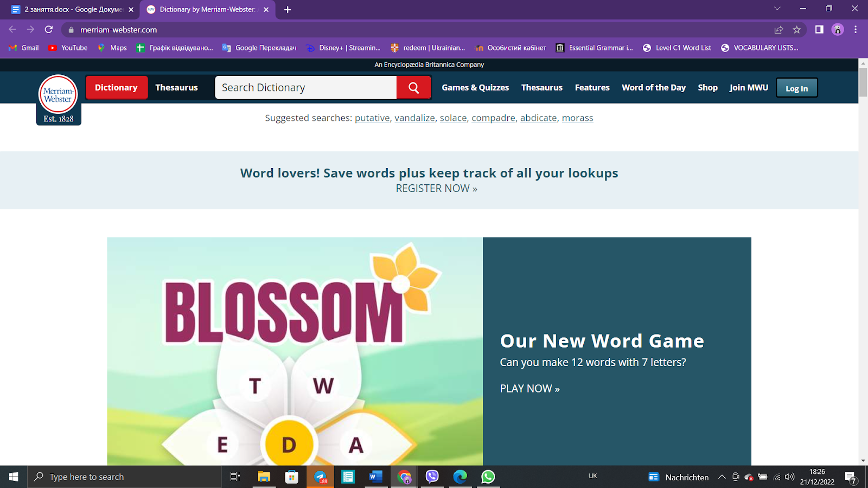Image resolution: width=868 pixels, height=488 pixels.
Task: Select the Dictionary by Merriam-Webster tab
Action: coord(207,9)
